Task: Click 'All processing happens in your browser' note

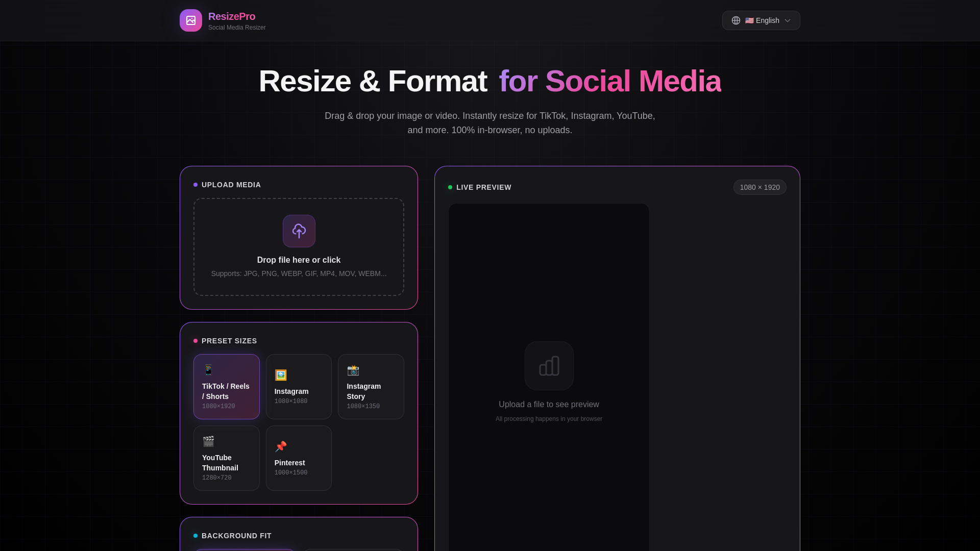Action: 549,419
